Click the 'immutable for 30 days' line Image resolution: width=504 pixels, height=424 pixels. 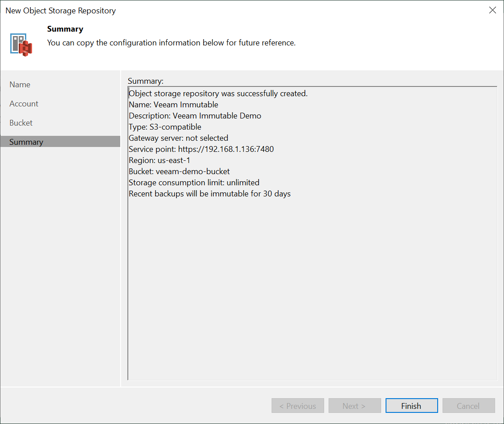pos(210,194)
